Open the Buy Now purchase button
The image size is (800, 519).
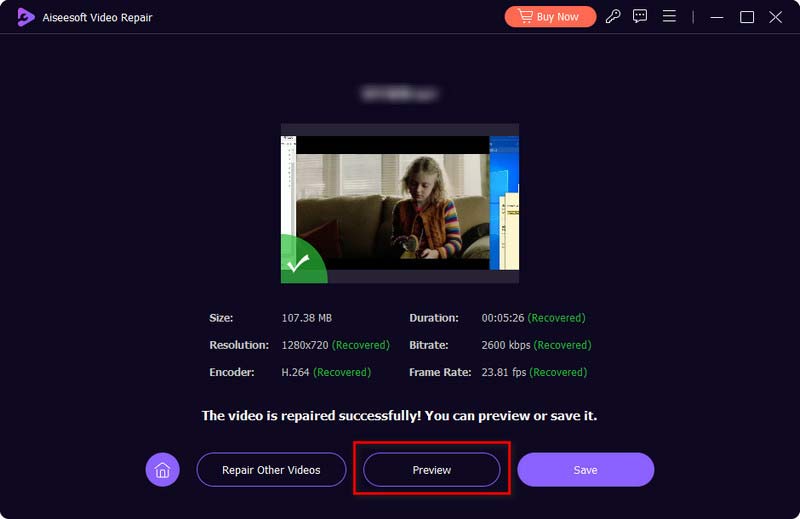(550, 17)
